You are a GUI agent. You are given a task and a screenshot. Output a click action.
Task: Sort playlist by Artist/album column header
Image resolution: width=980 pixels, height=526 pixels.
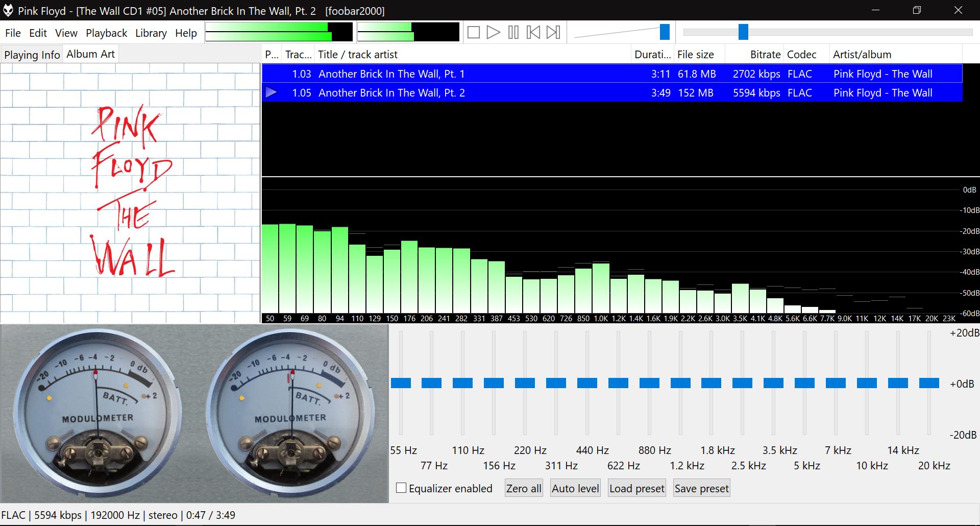coord(896,54)
